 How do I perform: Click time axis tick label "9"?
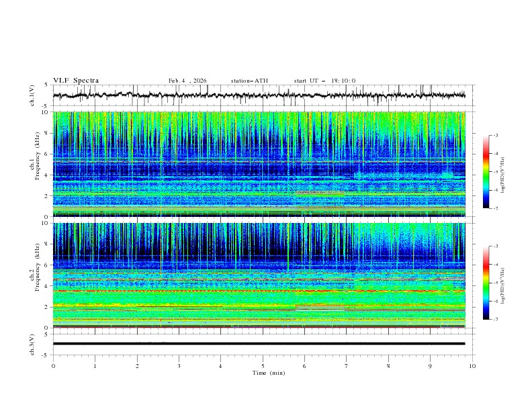click(430, 366)
